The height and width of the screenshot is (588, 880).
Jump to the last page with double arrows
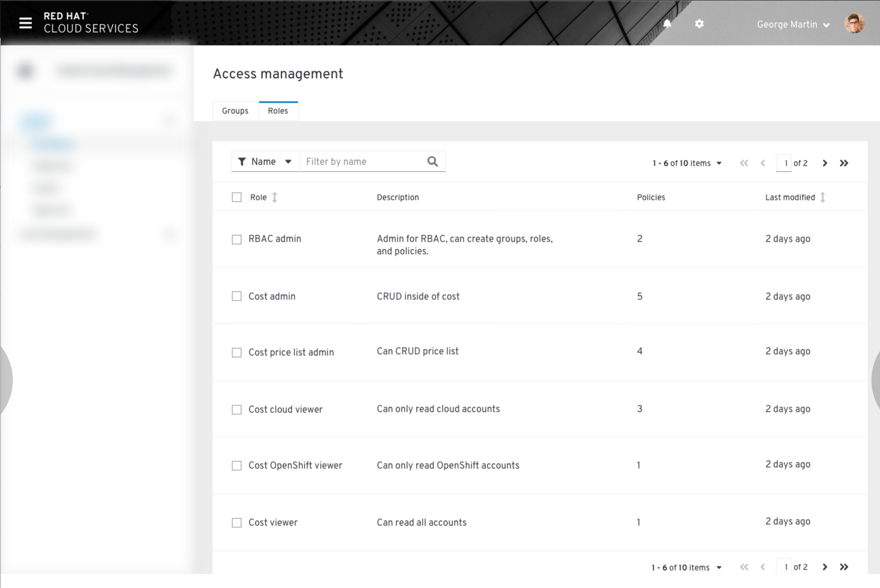844,163
